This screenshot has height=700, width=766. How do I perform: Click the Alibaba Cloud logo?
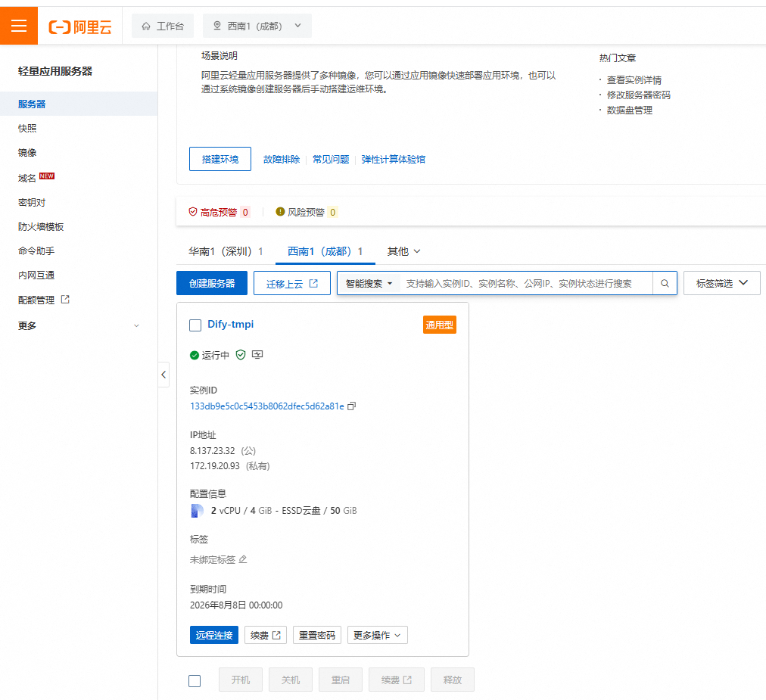pyautogui.click(x=80, y=26)
